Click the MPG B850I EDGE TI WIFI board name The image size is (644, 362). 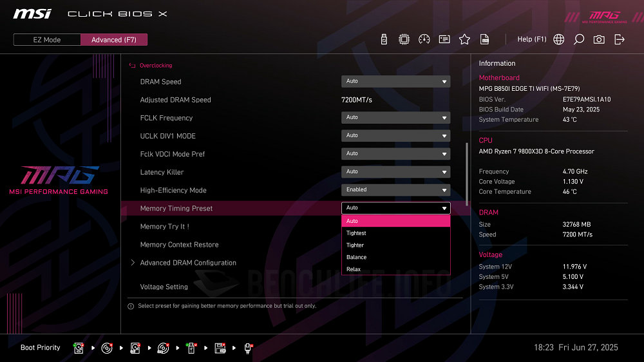click(529, 88)
